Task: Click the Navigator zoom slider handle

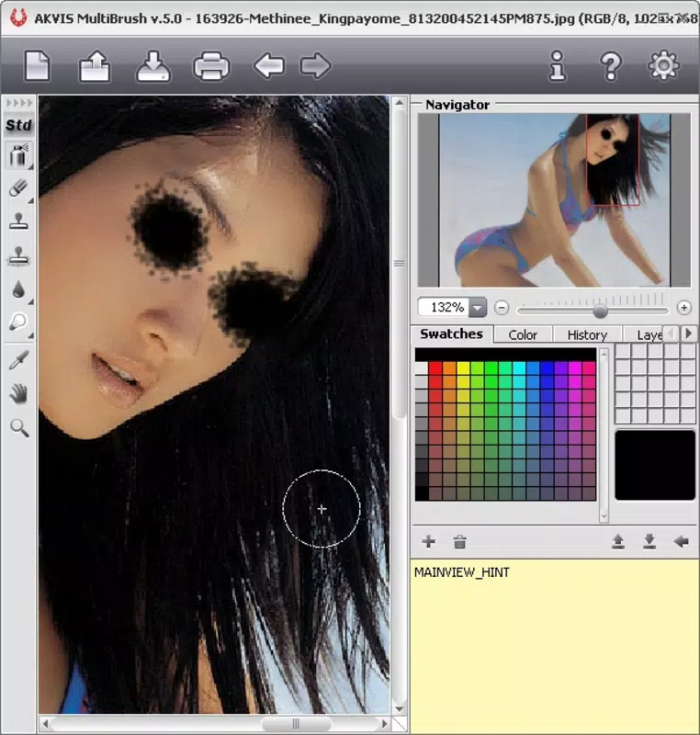Action: (x=600, y=311)
